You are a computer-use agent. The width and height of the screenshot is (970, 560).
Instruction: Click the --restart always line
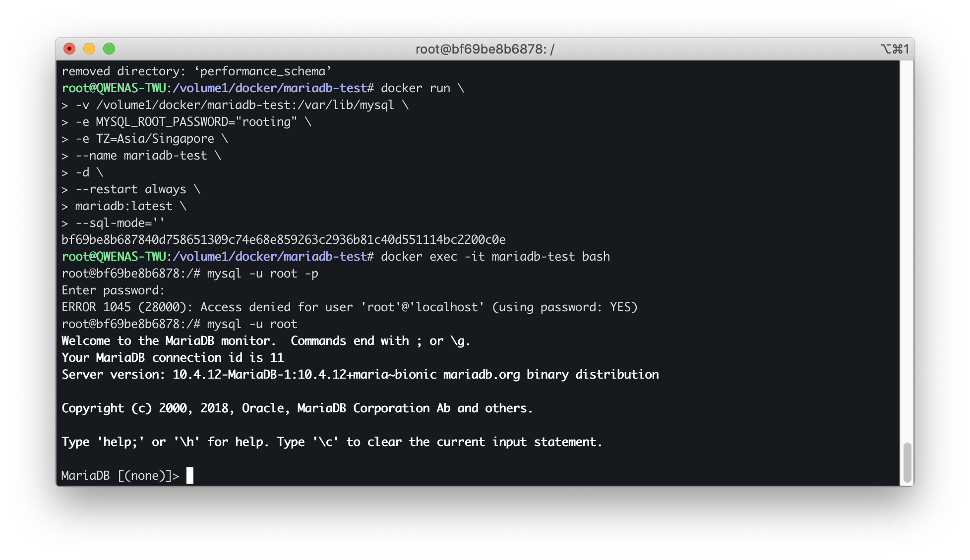[131, 189]
